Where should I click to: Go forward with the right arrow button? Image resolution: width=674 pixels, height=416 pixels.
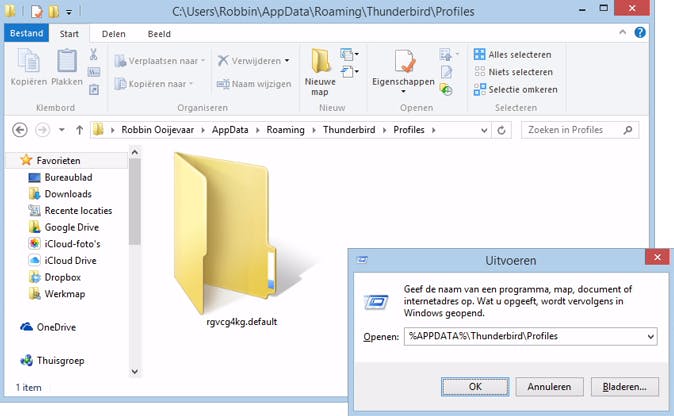click(x=42, y=130)
